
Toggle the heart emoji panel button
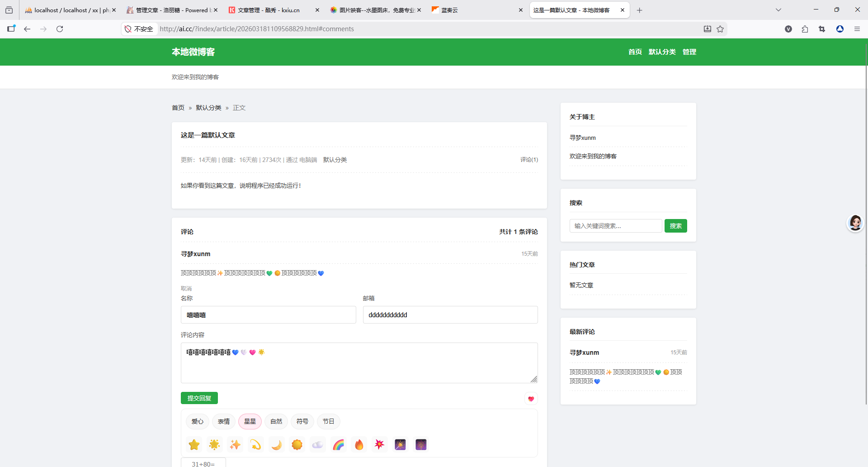[531, 399]
